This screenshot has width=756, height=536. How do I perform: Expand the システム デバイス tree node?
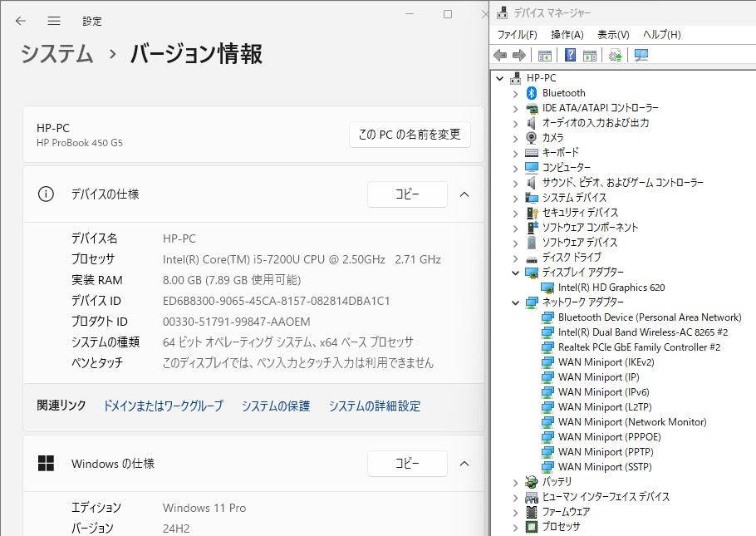click(515, 199)
